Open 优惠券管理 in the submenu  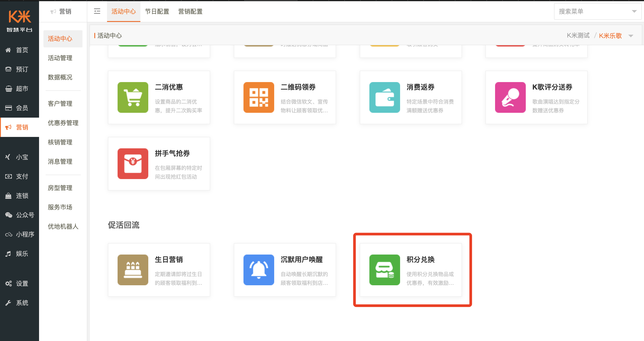coord(63,123)
